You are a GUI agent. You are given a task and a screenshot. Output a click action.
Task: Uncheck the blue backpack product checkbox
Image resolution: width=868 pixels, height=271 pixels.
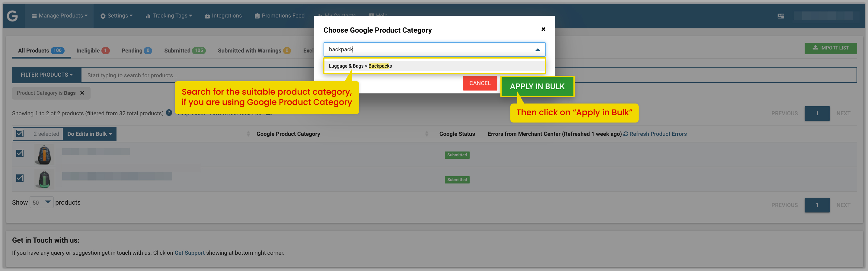point(20,154)
